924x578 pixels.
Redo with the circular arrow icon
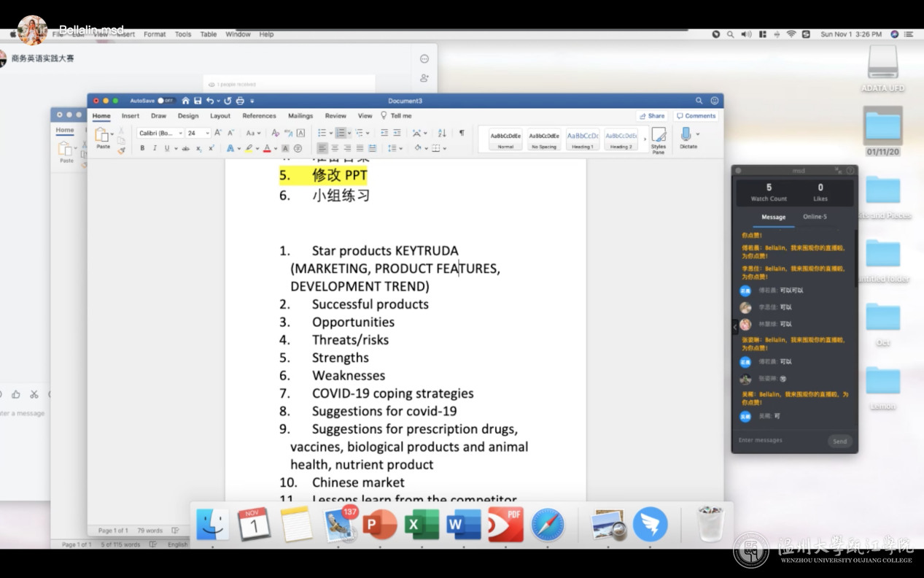[x=228, y=101]
